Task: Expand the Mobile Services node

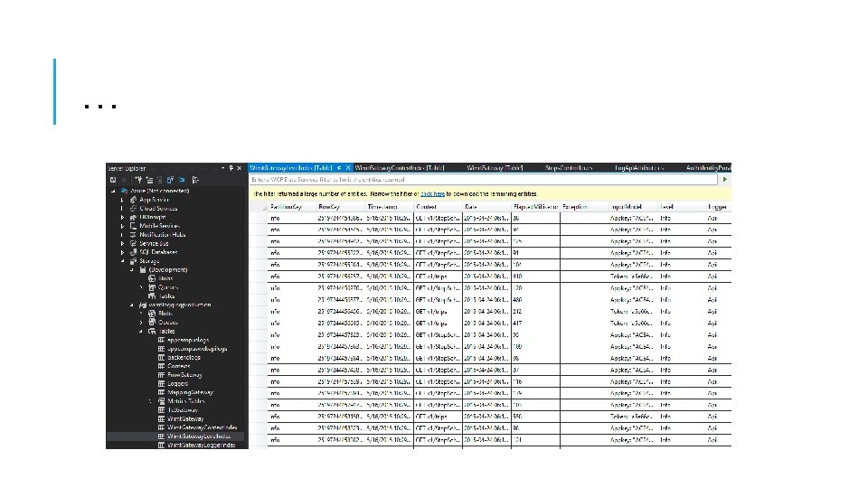Action: coord(122,226)
